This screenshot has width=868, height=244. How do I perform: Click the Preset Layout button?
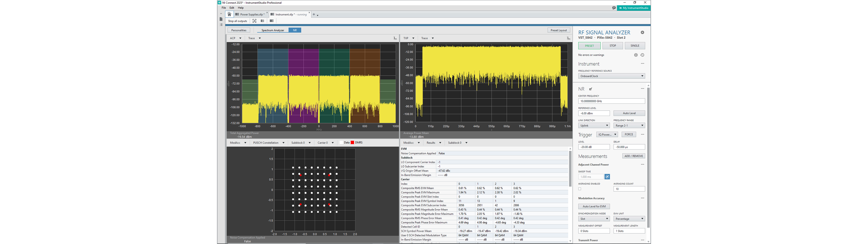(x=559, y=30)
